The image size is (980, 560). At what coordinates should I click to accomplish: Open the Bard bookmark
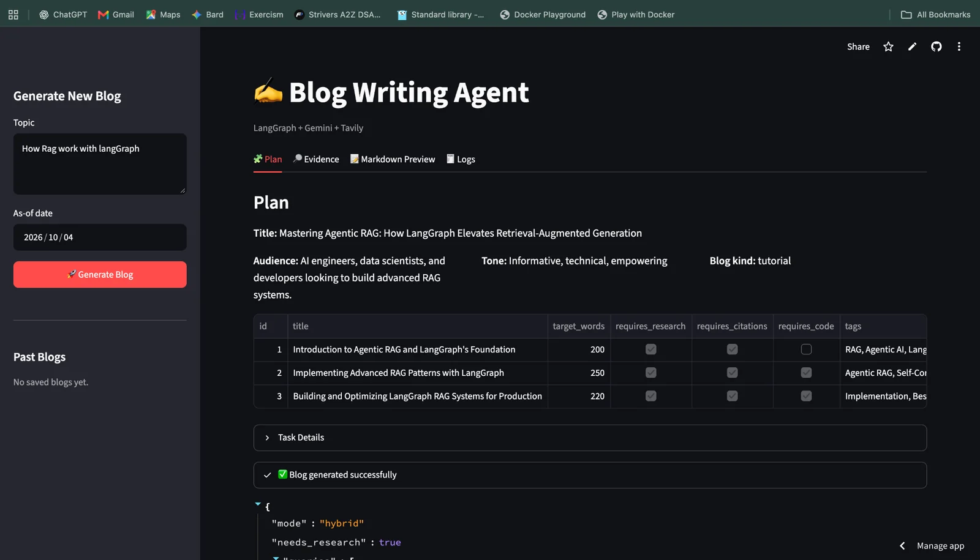[208, 15]
